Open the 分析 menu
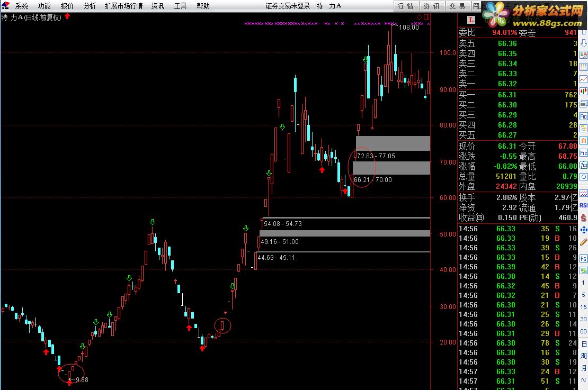The height and width of the screenshot is (390, 588). (90, 6)
